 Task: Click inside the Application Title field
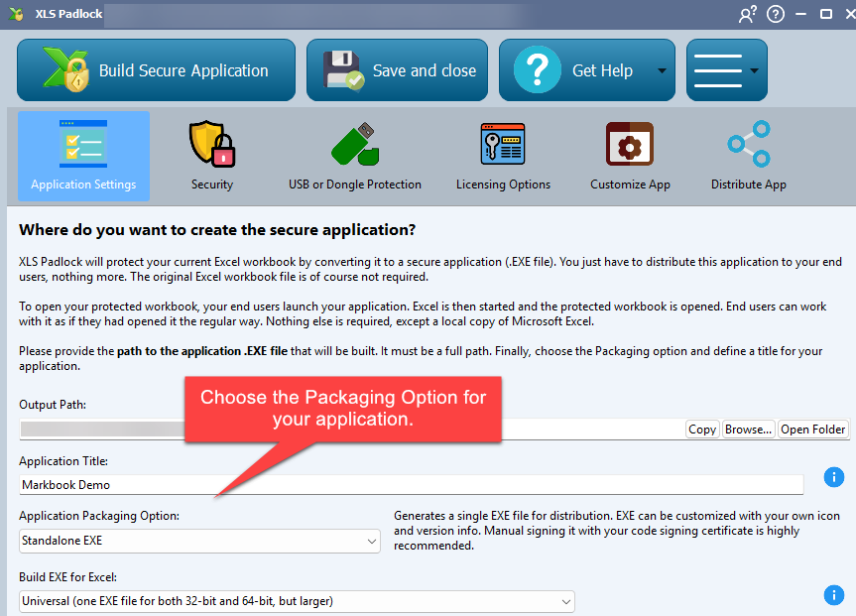pyautogui.click(x=411, y=485)
